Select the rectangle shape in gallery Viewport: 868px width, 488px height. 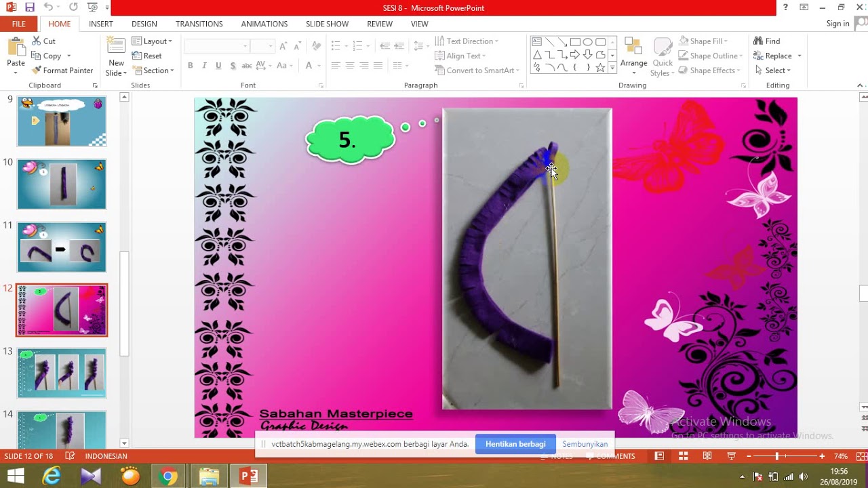(575, 42)
